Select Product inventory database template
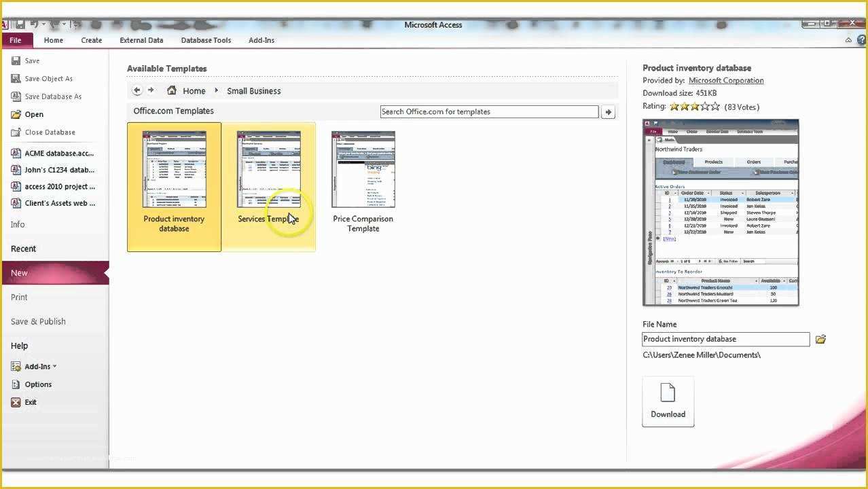 (x=174, y=187)
